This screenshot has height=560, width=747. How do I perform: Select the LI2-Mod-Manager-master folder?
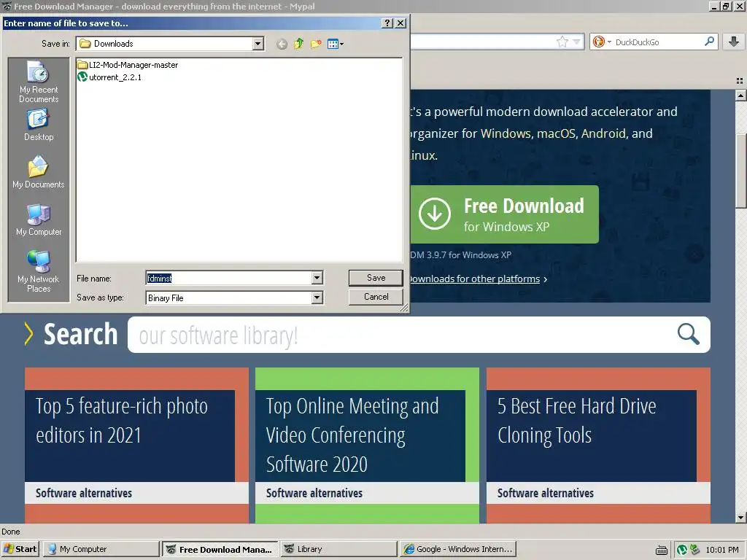[x=128, y=65]
